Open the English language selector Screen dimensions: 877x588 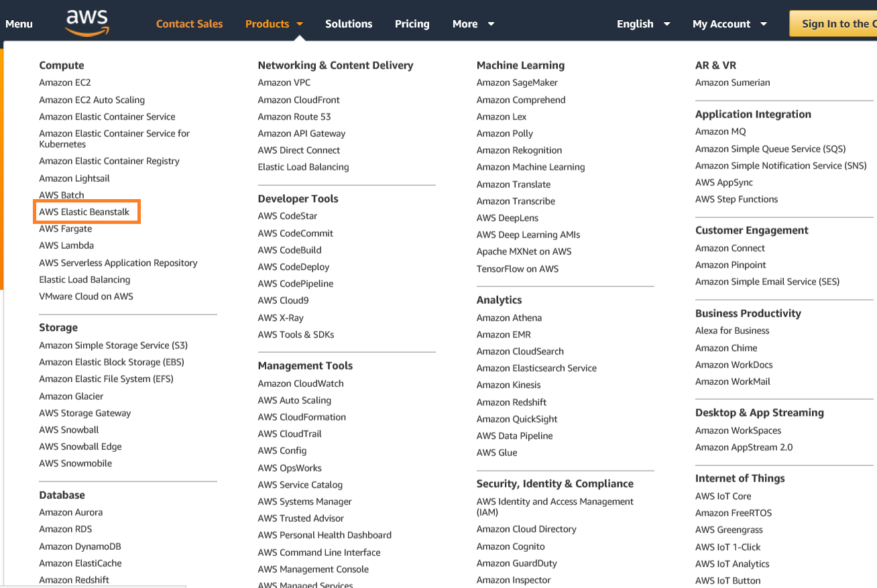click(x=642, y=23)
